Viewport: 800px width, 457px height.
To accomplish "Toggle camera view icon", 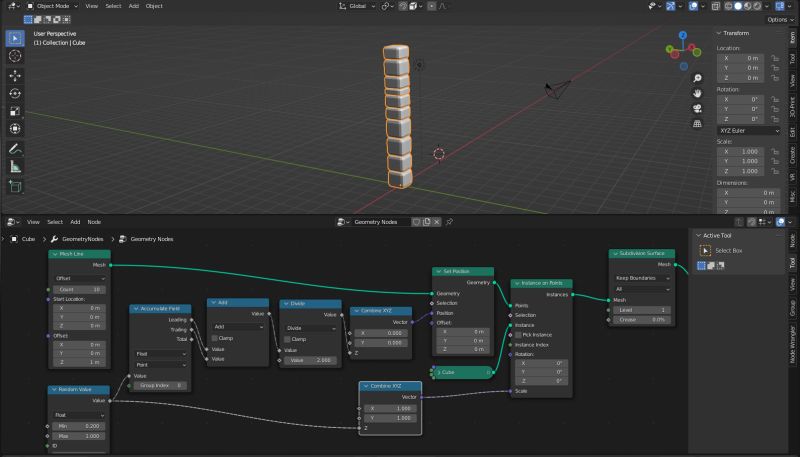I will coord(697,109).
